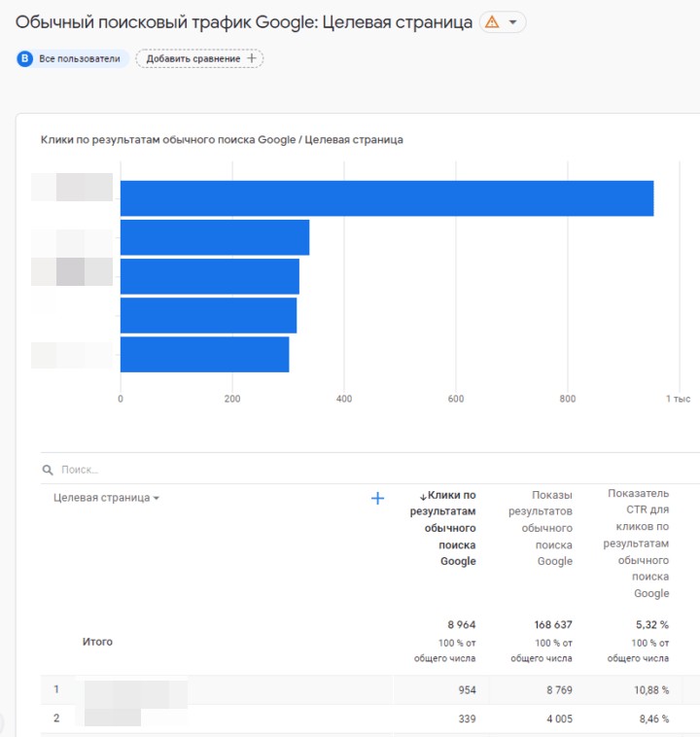The width and height of the screenshot is (700, 737).
Task: Click the 'B' all-users segment badge
Action: [25, 59]
